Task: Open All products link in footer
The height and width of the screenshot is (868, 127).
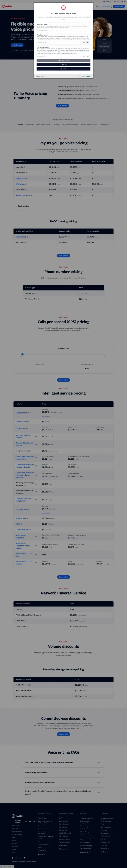Action: click(63, 846)
